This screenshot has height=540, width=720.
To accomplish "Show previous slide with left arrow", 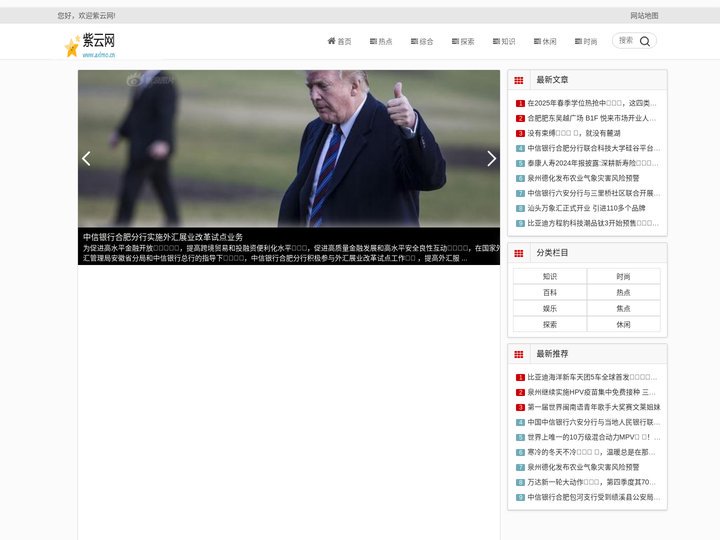I will point(86,158).
